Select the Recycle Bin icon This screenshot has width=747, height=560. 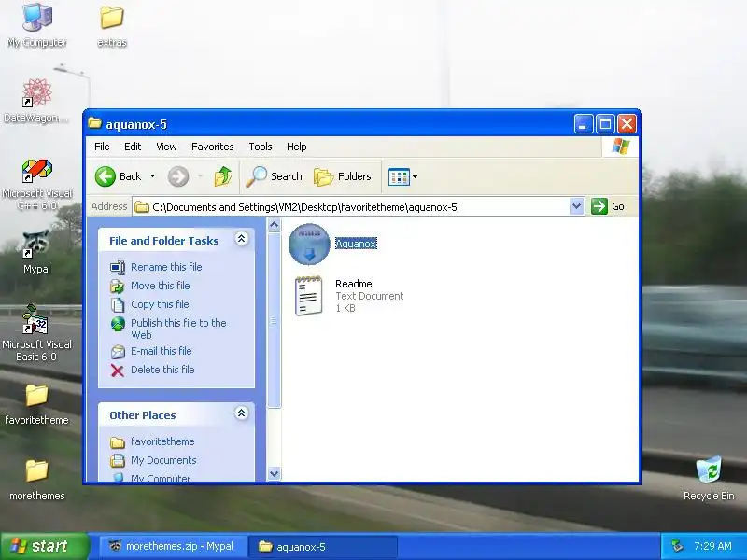coord(709,479)
